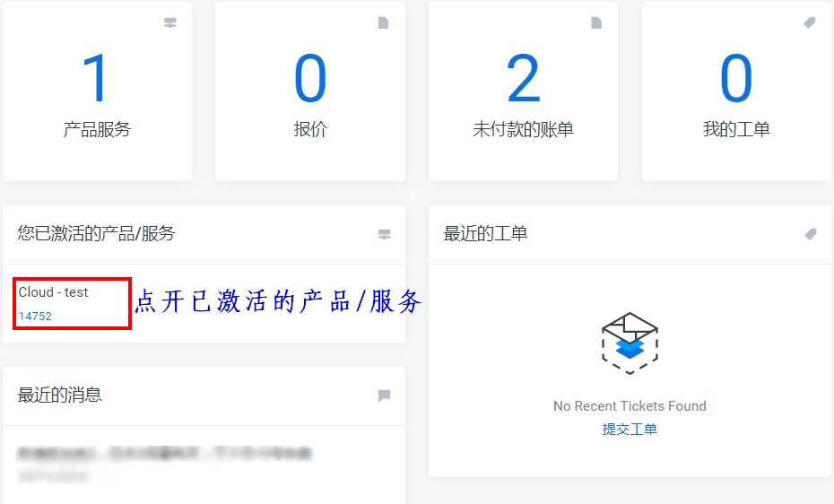Open the 产品服务 count number 1
This screenshot has height=504, width=834.
[96, 79]
